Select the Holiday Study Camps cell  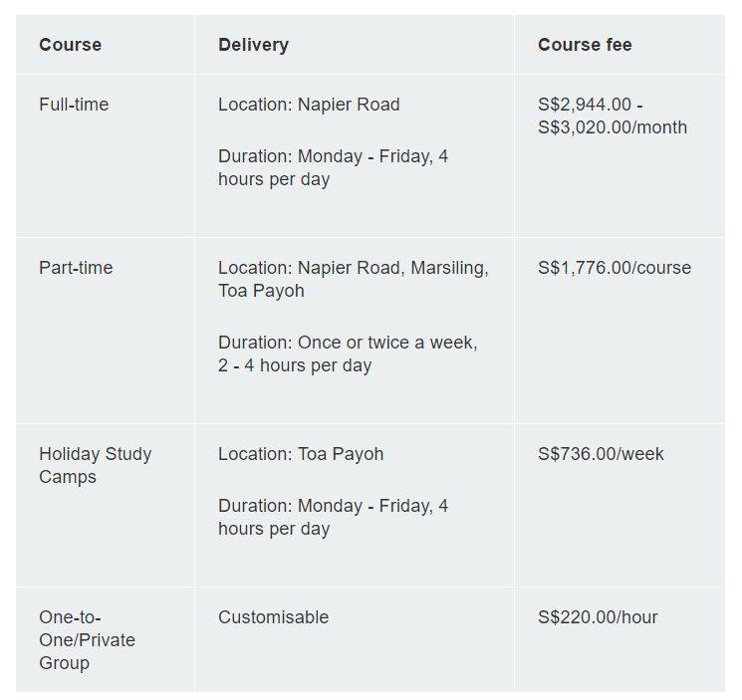click(x=95, y=465)
